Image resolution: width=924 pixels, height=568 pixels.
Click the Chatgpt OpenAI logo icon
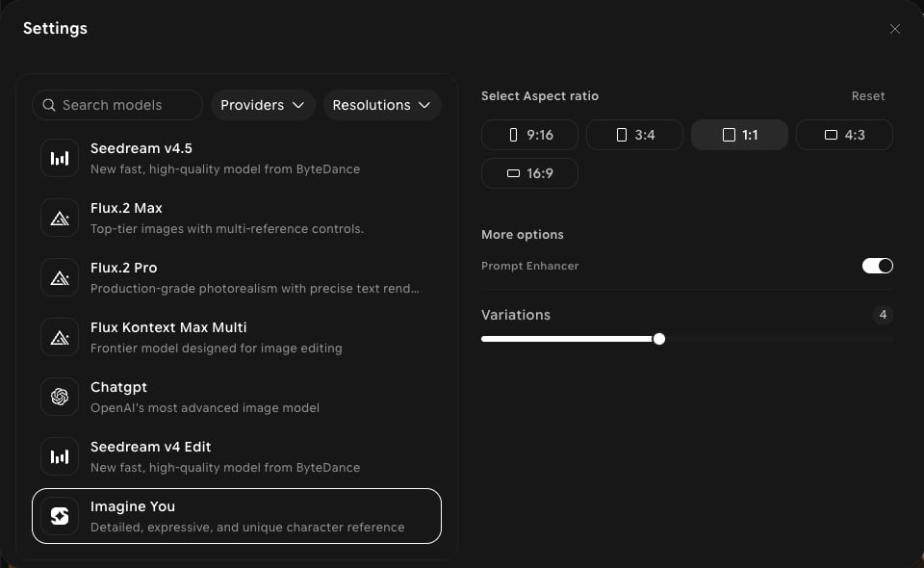60,397
